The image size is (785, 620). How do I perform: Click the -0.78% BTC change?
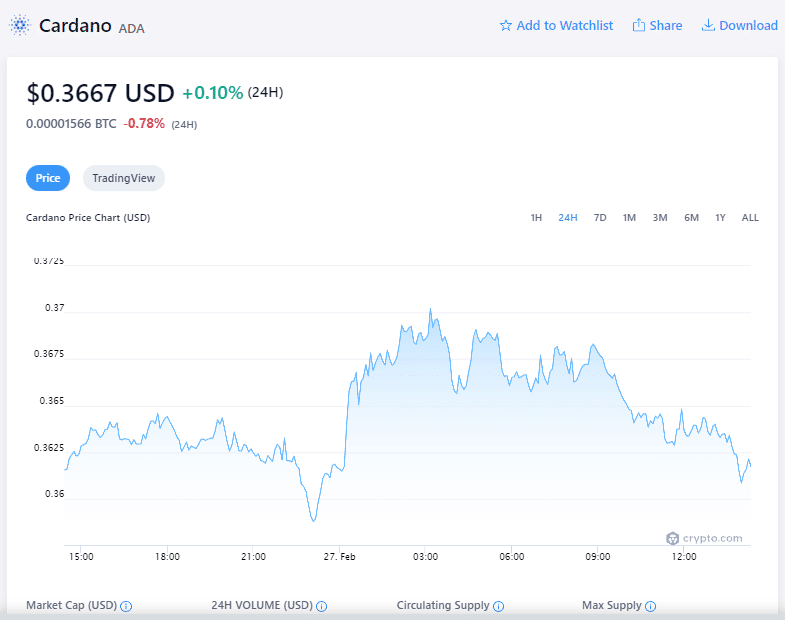pos(144,124)
